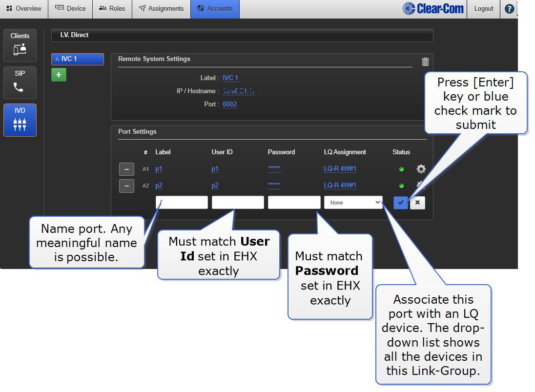
Task: Go to the Assignments tab
Action: coord(162,8)
